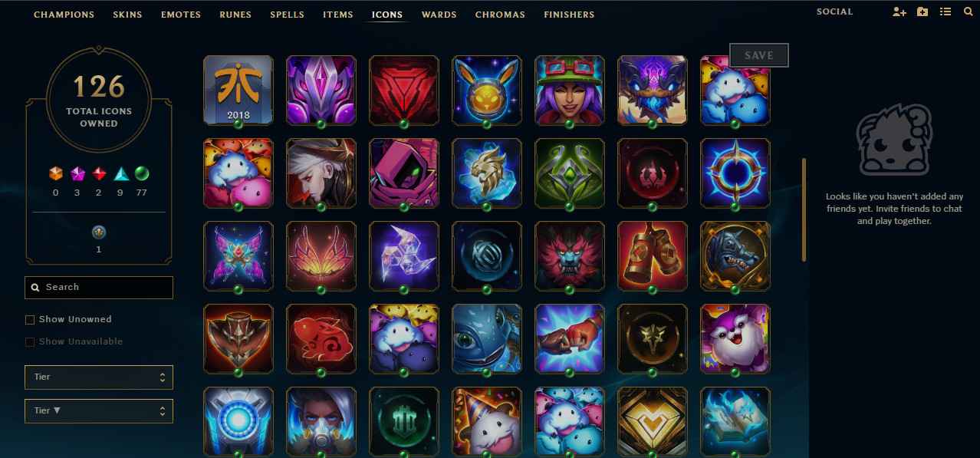Choose the red rabbit summoner icon

pyautogui.click(x=321, y=338)
